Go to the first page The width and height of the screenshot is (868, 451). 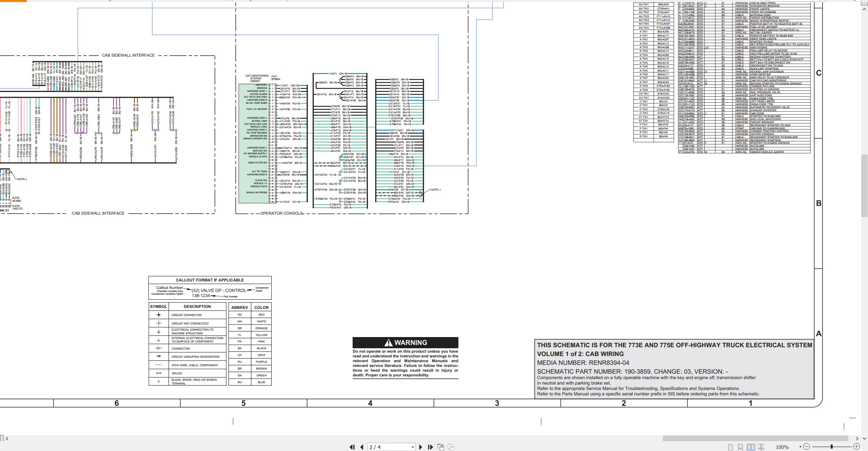(x=352, y=447)
